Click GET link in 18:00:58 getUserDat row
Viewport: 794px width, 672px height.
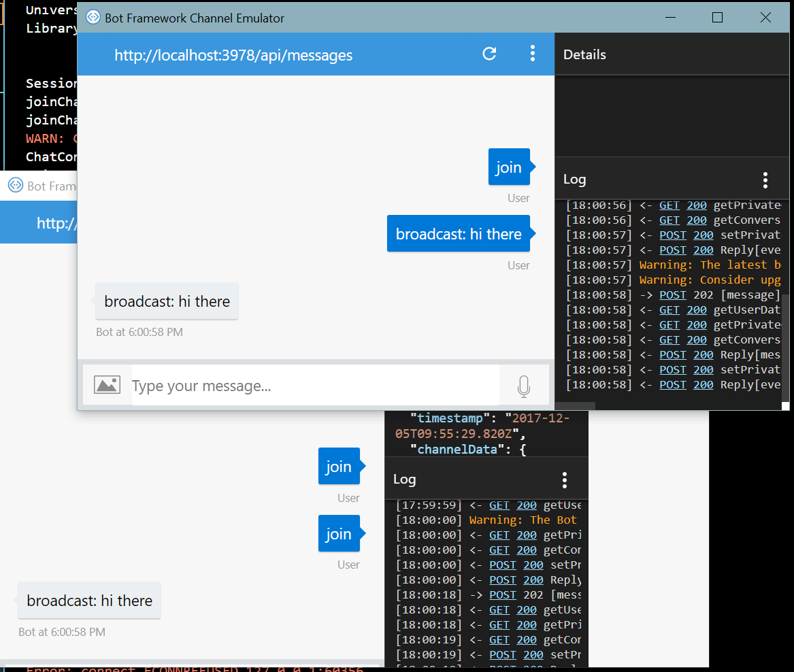pos(669,310)
